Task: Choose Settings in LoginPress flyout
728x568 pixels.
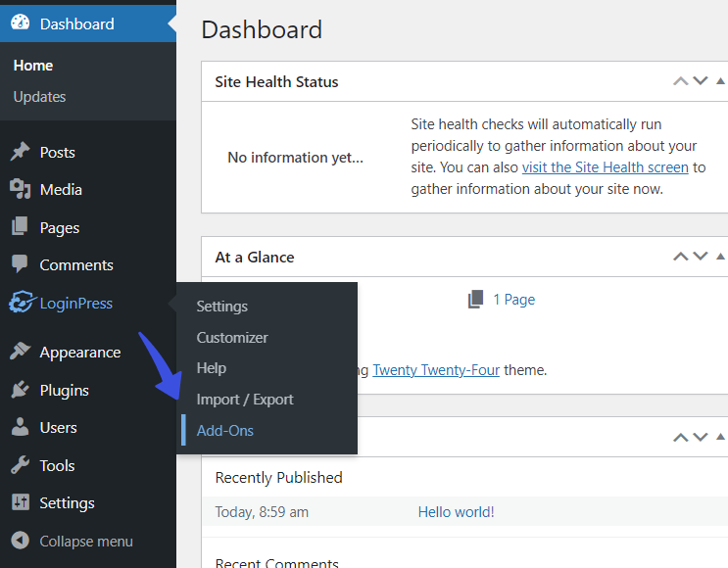Action: click(x=222, y=307)
